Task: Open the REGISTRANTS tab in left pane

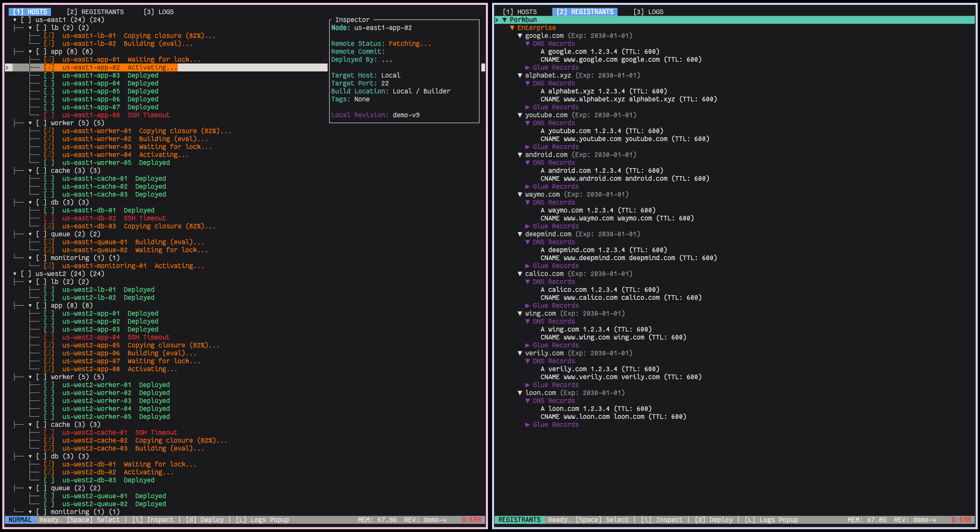Action: click(95, 12)
